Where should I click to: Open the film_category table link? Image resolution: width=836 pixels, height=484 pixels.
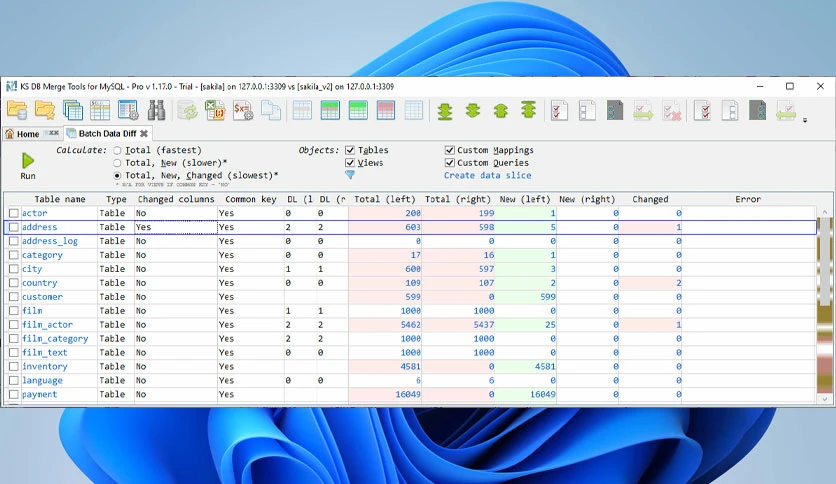tap(55, 338)
